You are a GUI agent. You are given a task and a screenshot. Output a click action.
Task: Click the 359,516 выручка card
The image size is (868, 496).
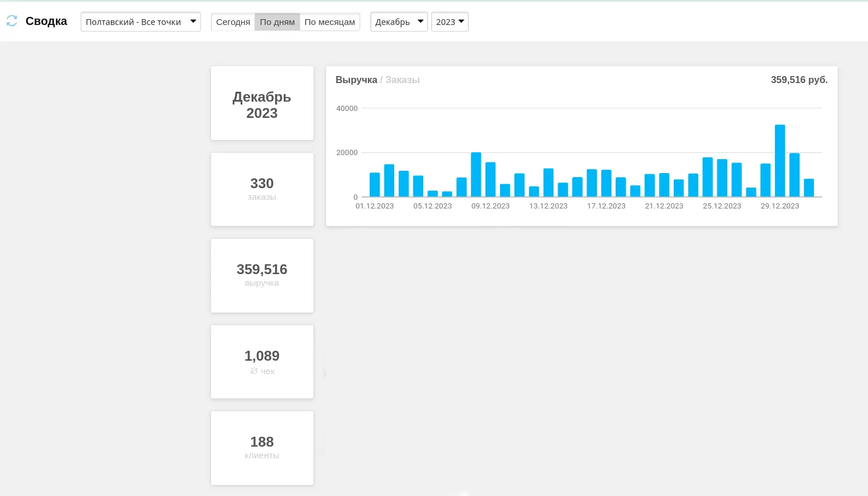262,275
